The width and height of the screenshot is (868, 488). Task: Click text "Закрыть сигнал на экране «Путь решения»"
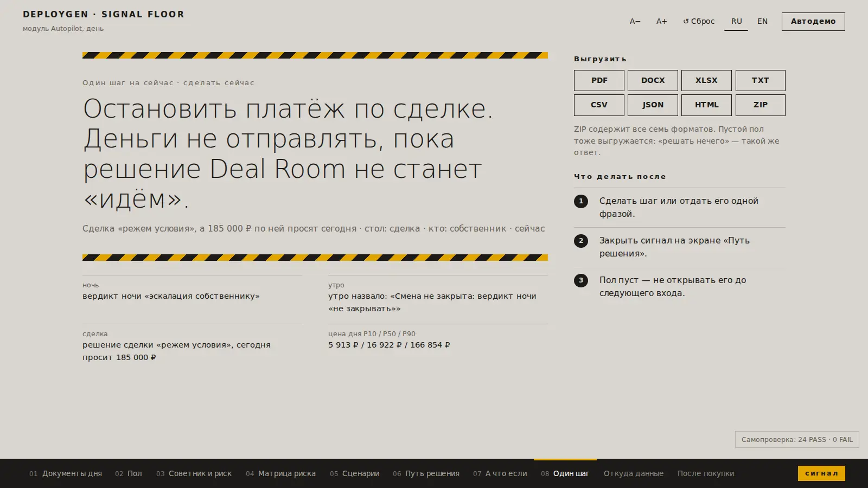674,247
